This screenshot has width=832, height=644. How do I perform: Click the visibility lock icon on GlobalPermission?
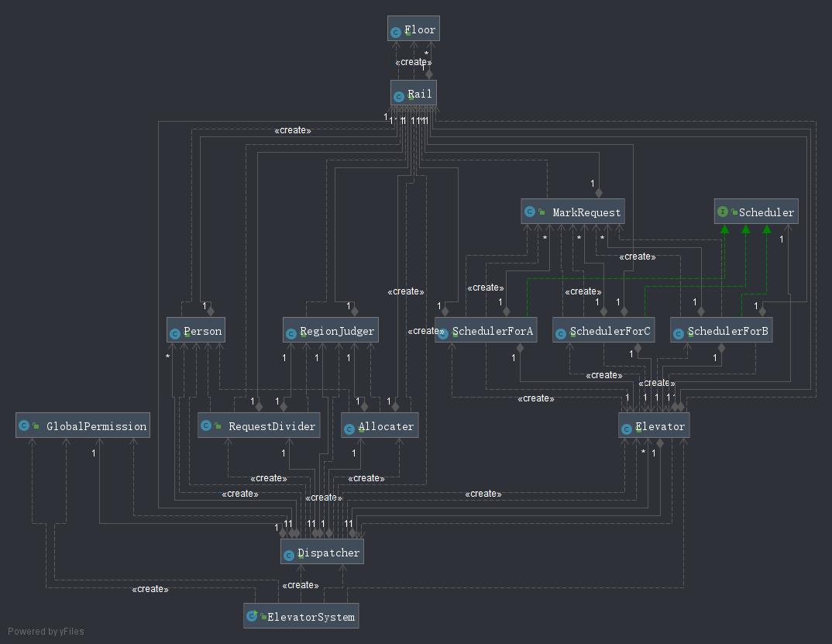[x=36, y=425]
